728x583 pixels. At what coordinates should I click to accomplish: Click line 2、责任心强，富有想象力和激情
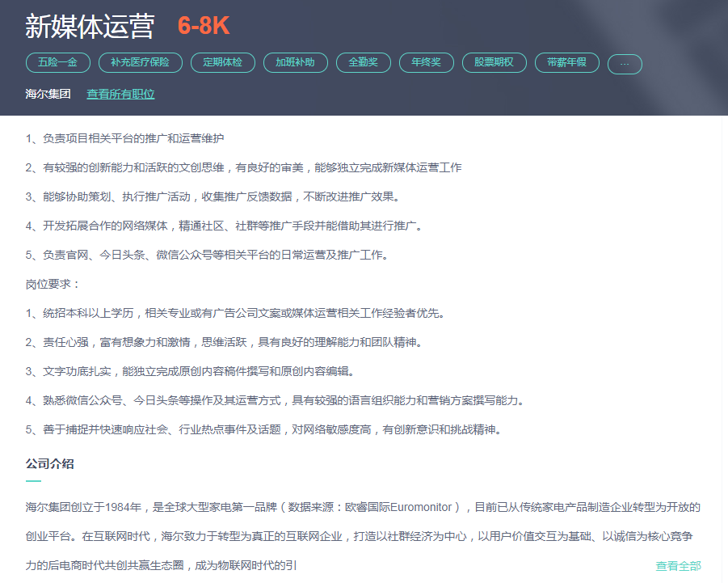click(225, 342)
